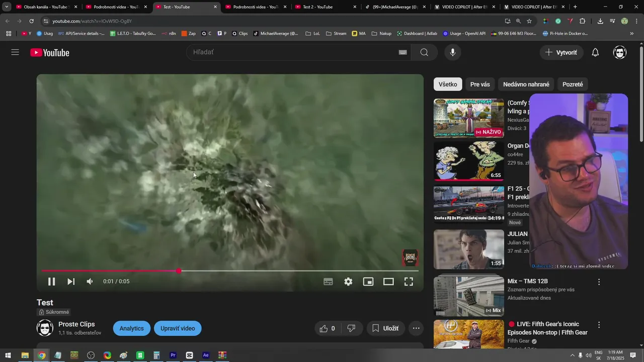Open the Mix – TMS 12B title

(527, 281)
